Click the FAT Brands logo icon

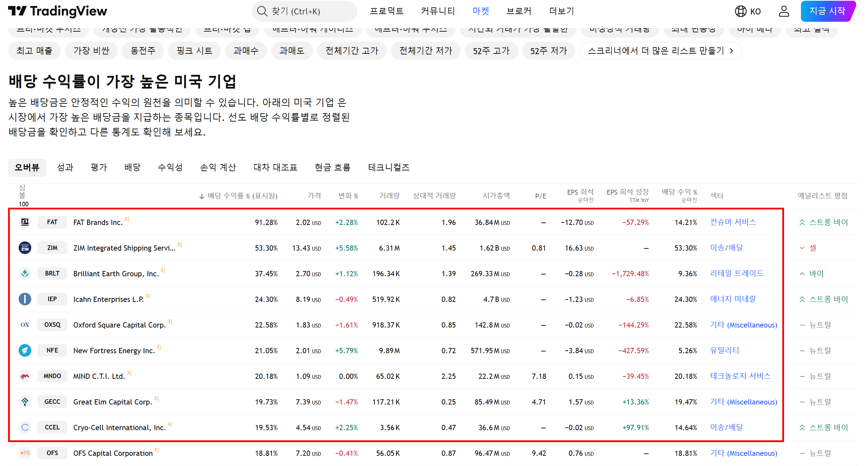click(x=25, y=222)
